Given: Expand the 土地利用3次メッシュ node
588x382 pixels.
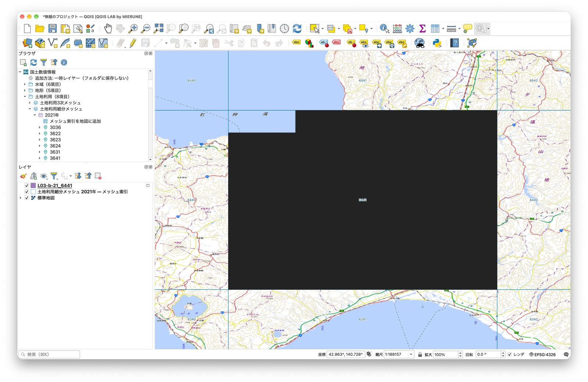Looking at the screenshot, I should click(30, 103).
